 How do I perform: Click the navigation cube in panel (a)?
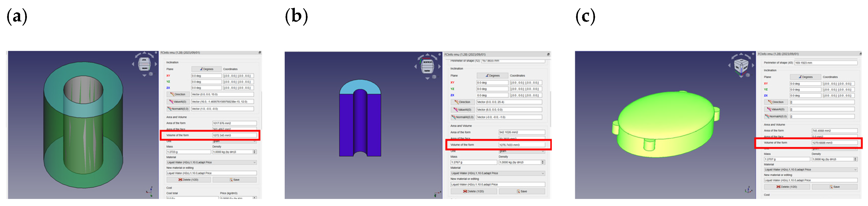pyautogui.click(x=144, y=63)
